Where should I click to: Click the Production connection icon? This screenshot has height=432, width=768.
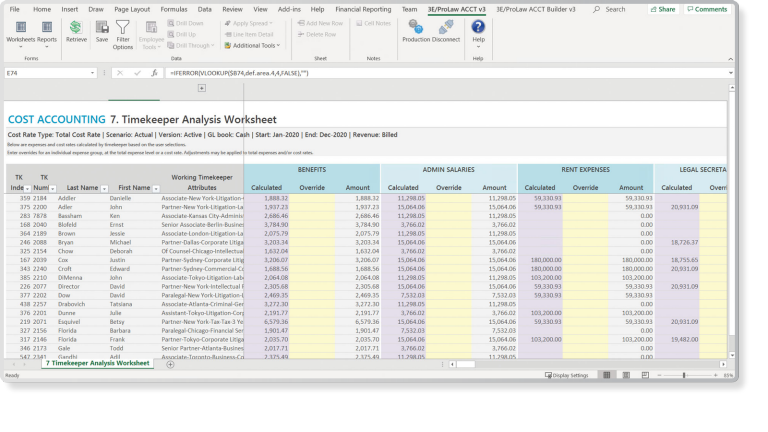416,28
